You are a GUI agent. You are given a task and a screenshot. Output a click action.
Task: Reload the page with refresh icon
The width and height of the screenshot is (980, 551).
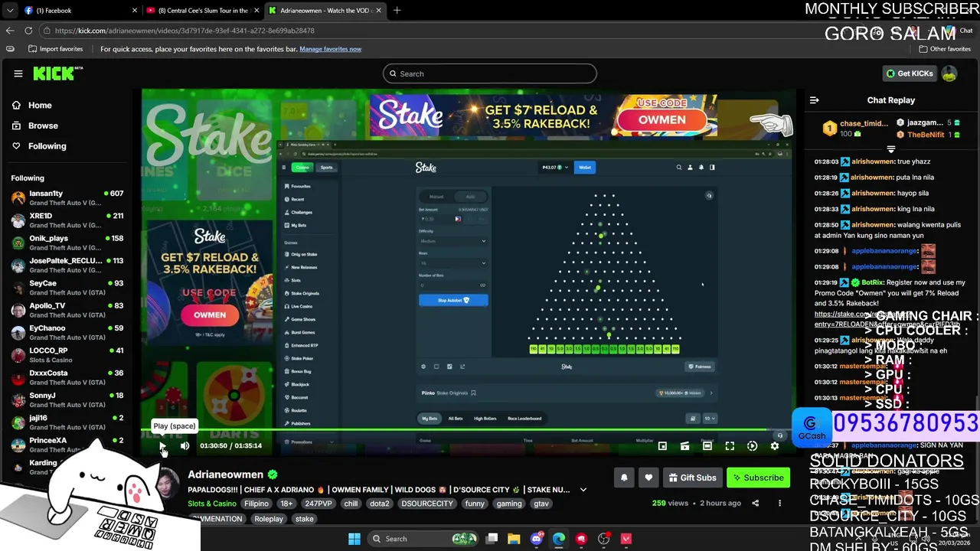(x=28, y=31)
